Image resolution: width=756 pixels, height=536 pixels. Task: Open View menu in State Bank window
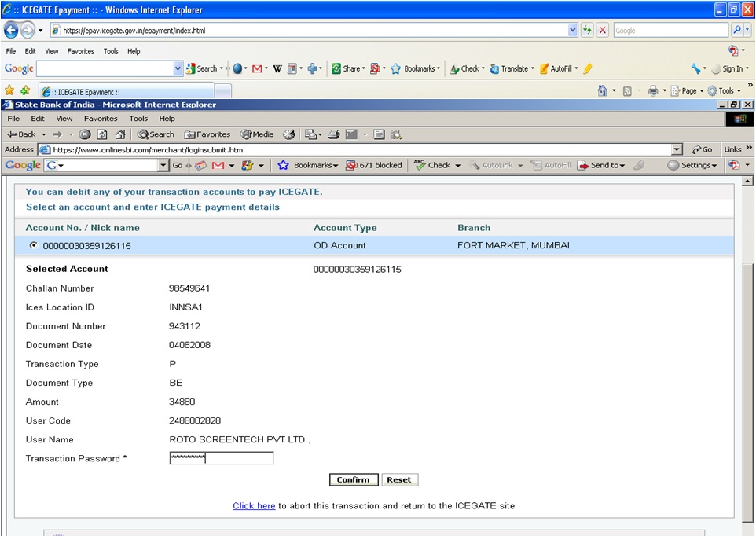64,119
